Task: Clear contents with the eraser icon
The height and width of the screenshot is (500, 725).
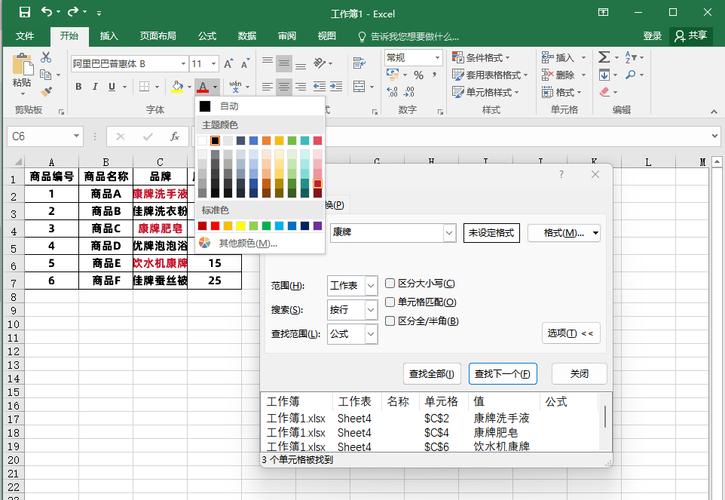Action: point(605,92)
